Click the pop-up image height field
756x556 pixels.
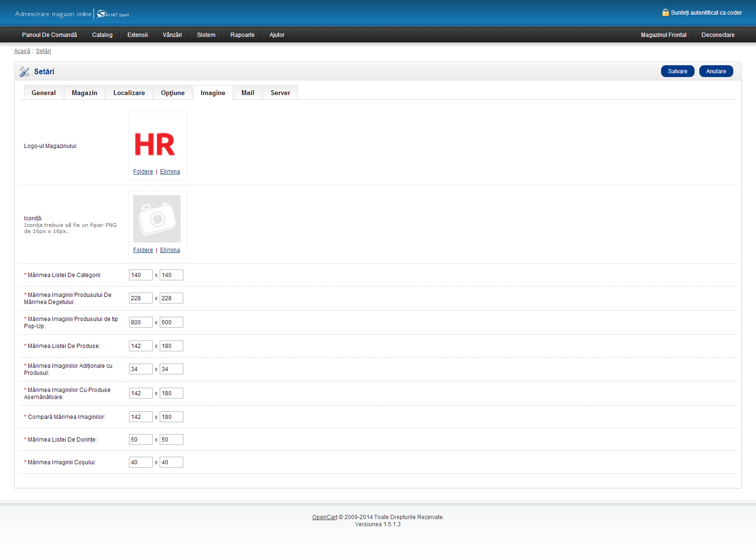coord(171,322)
